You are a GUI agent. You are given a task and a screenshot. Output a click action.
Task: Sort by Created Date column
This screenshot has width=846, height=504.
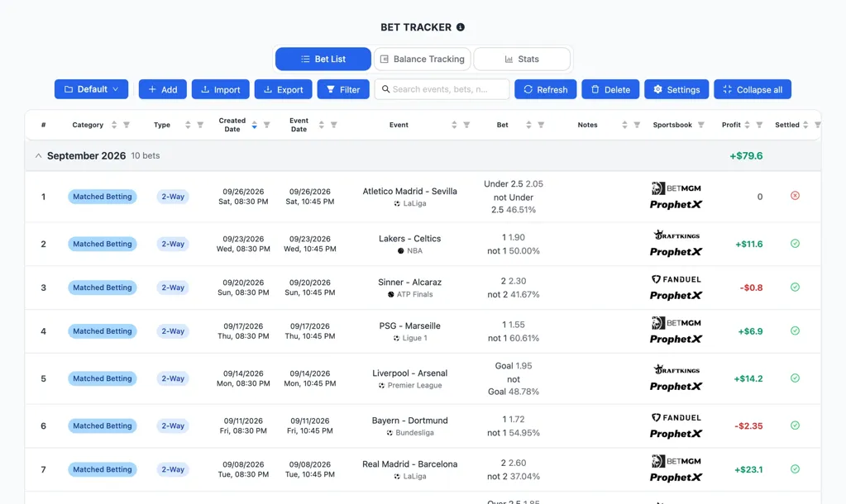pyautogui.click(x=254, y=125)
